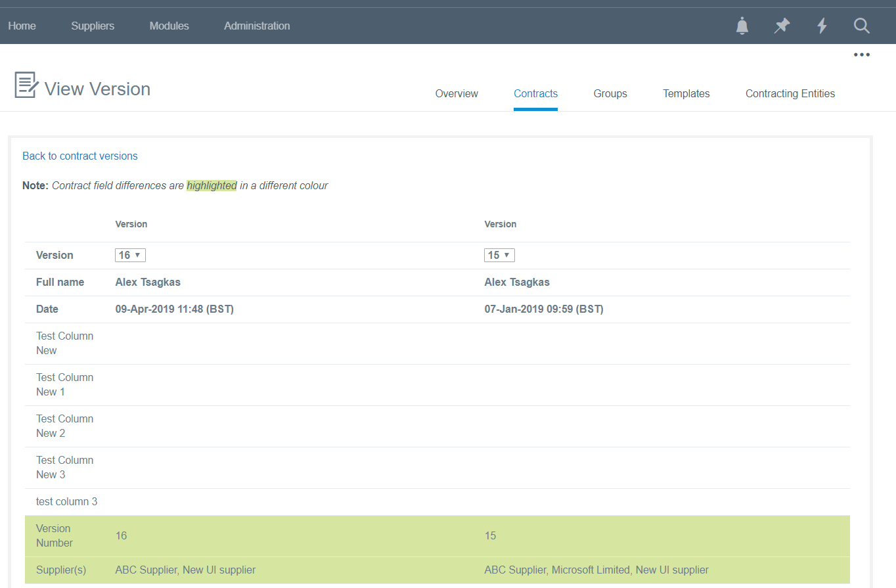Screen dimensions: 896x588
Task: Click the highlighted Supplier(s) row label
Action: click(61, 570)
